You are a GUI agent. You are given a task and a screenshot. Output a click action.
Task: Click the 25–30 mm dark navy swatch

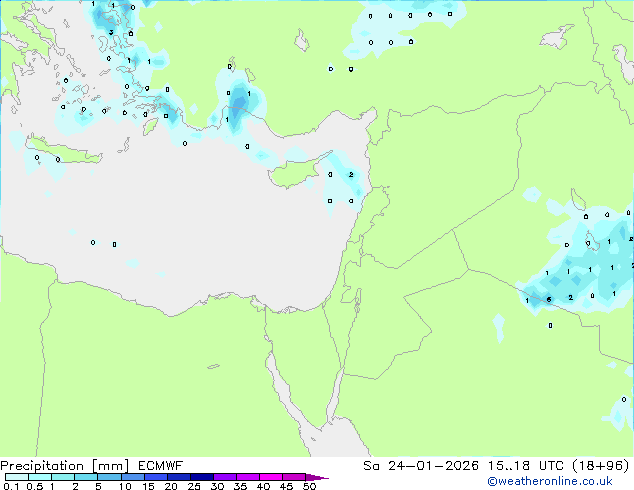coord(201,477)
